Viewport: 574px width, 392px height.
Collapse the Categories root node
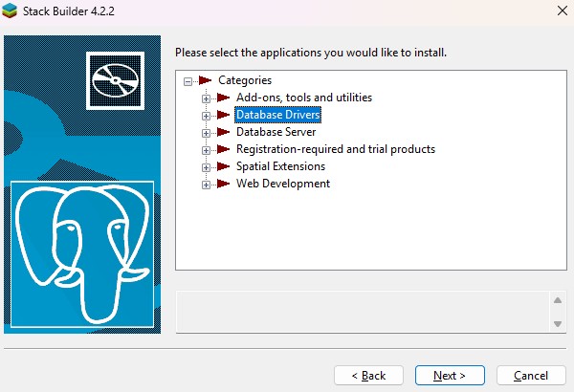point(188,81)
